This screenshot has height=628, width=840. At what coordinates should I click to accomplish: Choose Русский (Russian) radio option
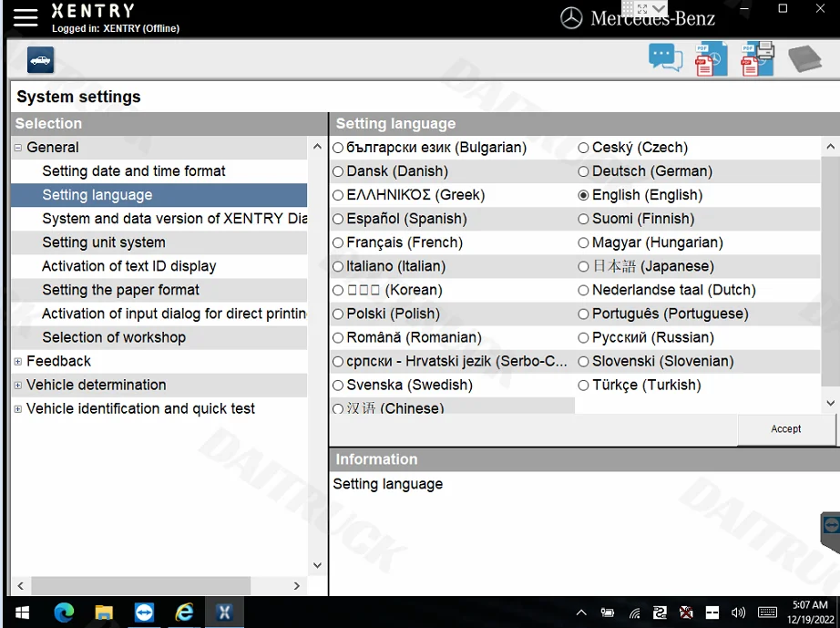(583, 337)
